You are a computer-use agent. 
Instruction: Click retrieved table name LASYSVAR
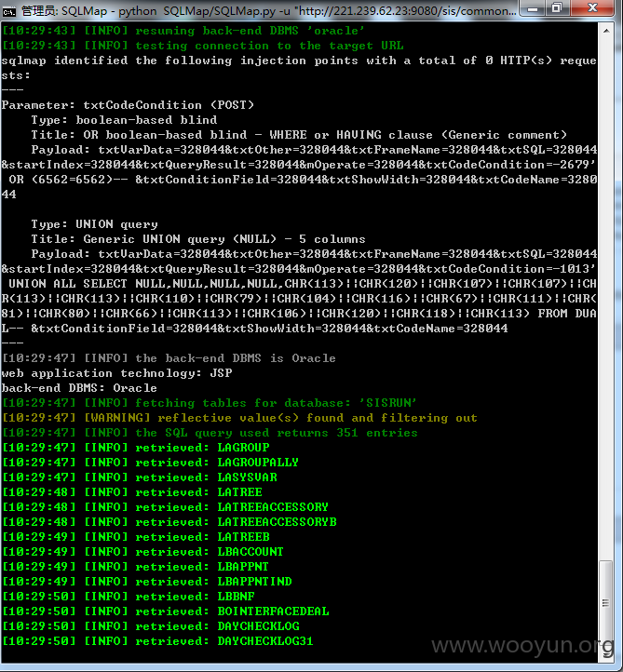point(247,477)
